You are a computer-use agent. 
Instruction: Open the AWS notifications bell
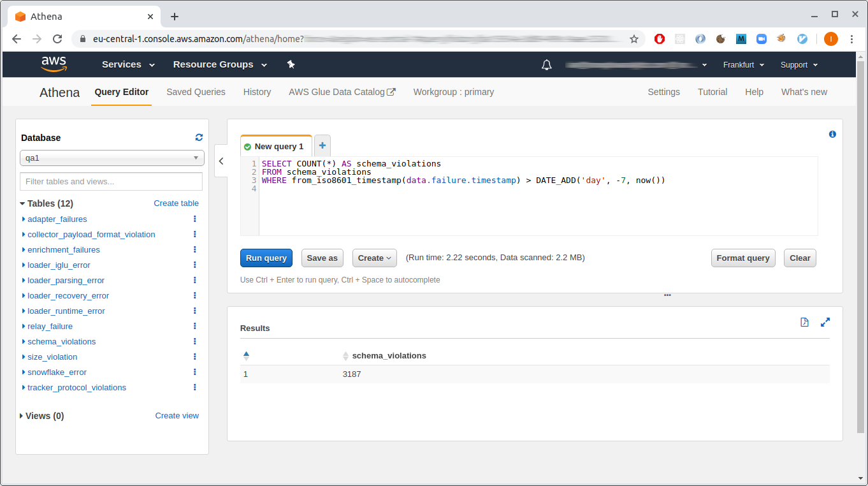546,65
